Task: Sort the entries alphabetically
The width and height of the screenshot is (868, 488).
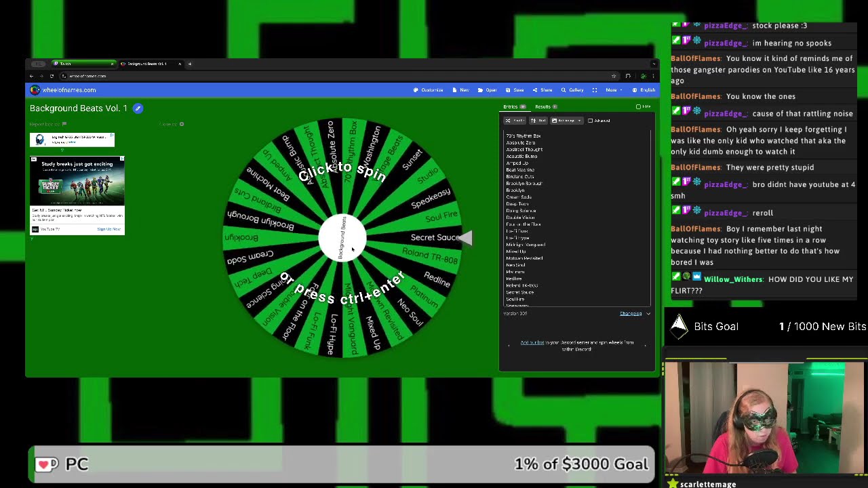Action: 538,121
